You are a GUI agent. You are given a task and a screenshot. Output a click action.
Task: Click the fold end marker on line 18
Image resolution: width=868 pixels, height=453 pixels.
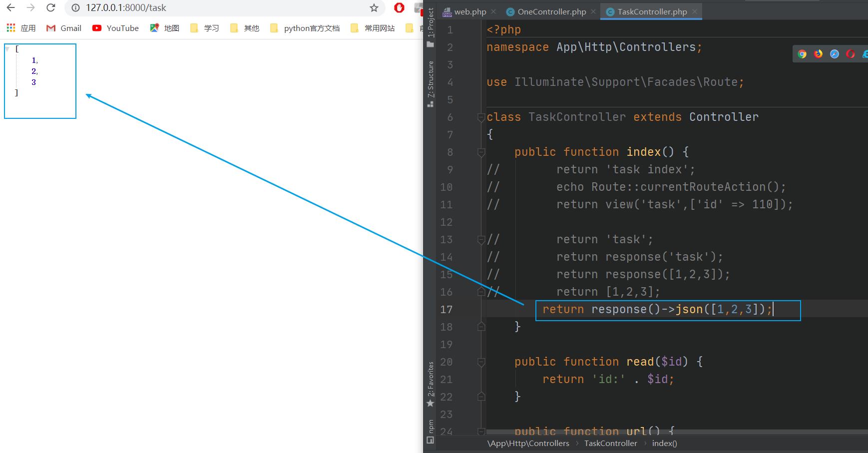[481, 327]
